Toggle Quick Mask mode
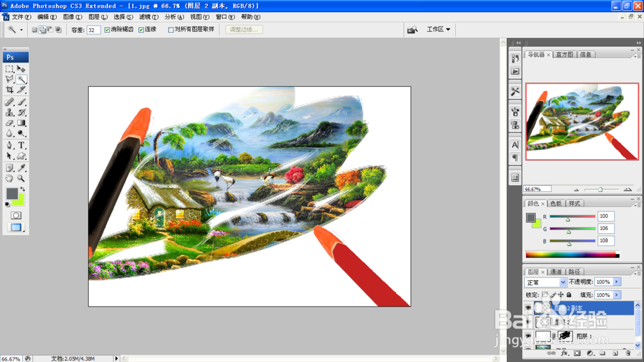 (x=15, y=215)
